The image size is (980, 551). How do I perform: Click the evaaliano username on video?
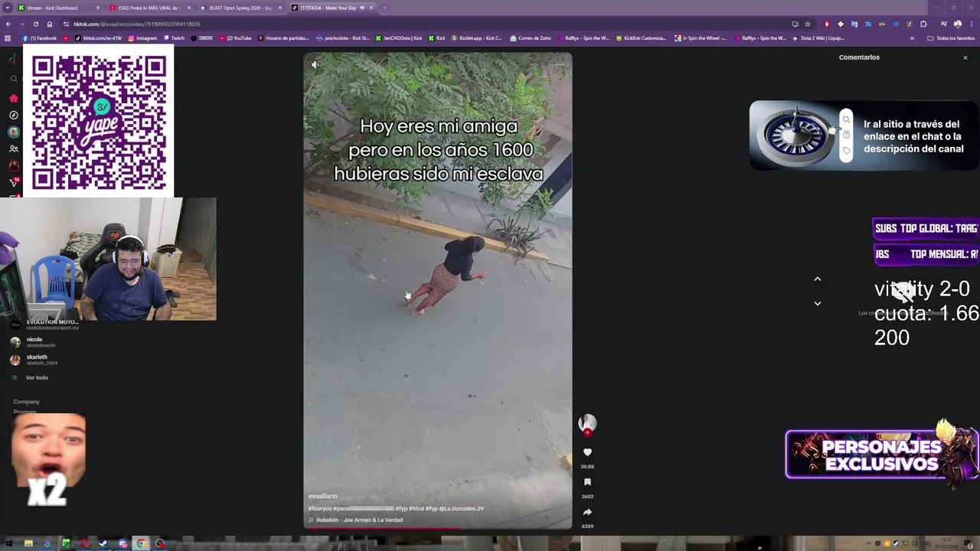322,496
